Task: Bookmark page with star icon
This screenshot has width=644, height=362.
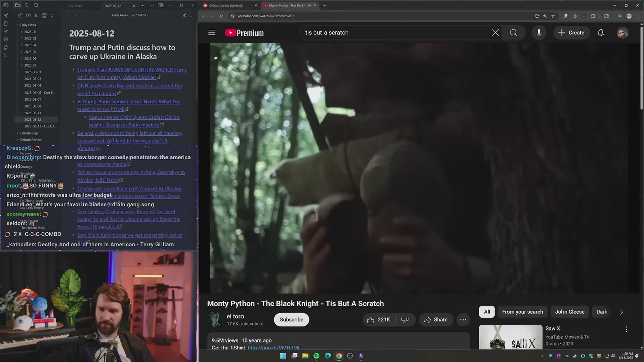Action: coord(553,16)
